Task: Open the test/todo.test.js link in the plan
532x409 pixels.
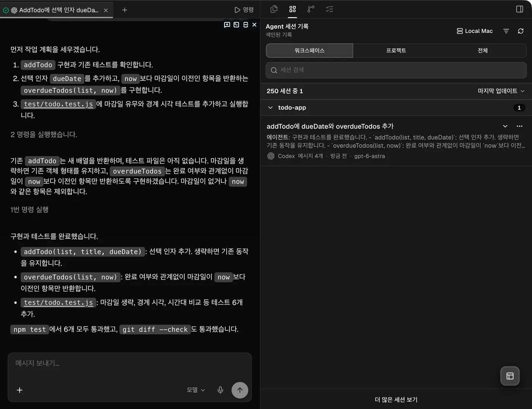Action: click(x=58, y=104)
